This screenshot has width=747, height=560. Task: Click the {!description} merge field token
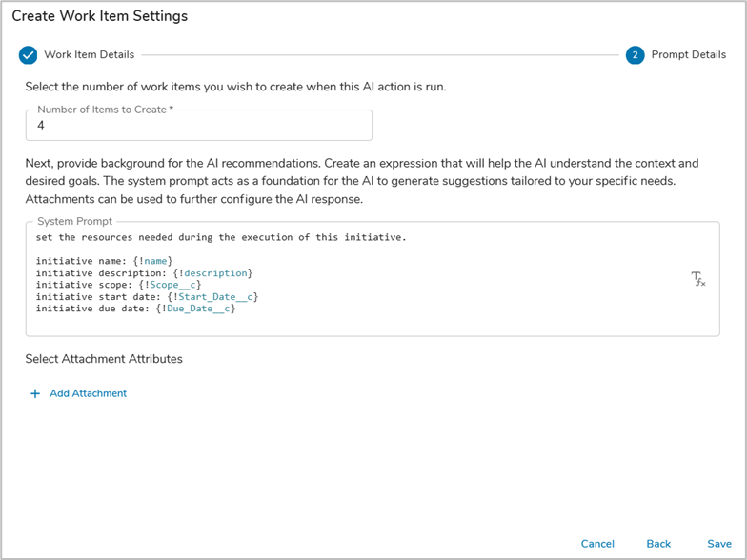[212, 273]
